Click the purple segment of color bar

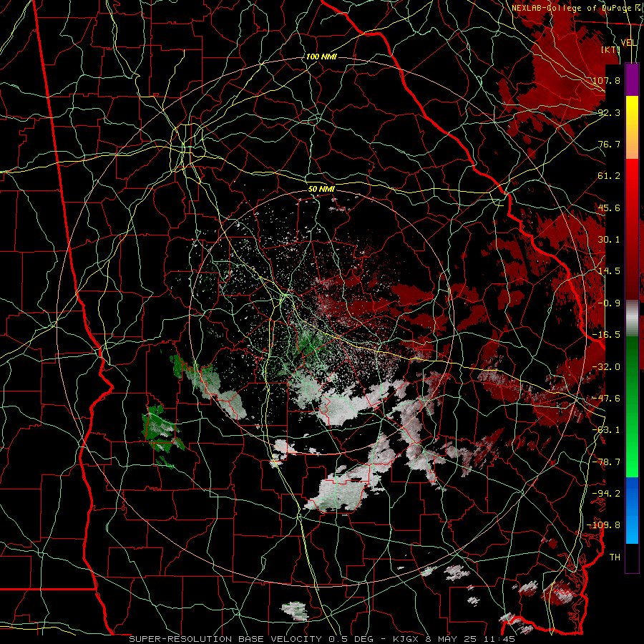[632, 79]
